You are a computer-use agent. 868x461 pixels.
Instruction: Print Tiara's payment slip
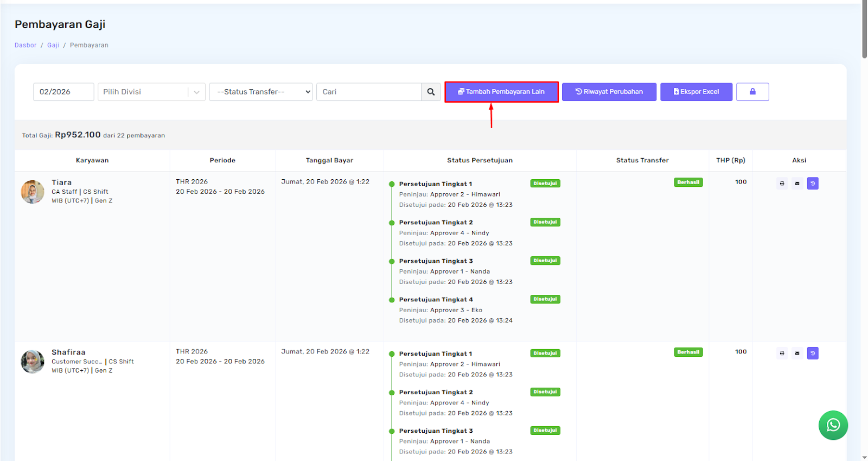click(x=782, y=184)
